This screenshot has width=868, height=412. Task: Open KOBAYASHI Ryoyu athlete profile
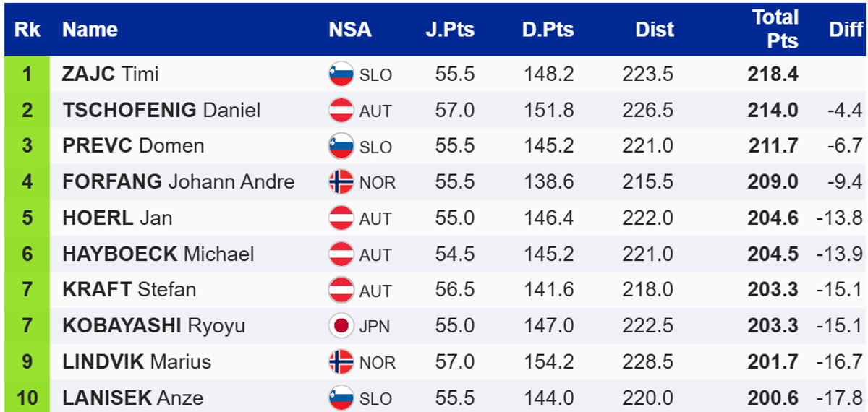pos(153,326)
